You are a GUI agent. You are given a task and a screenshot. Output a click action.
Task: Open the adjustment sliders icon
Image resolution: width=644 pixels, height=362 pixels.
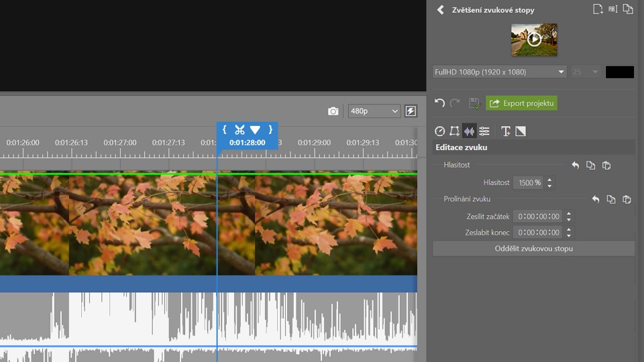click(484, 131)
